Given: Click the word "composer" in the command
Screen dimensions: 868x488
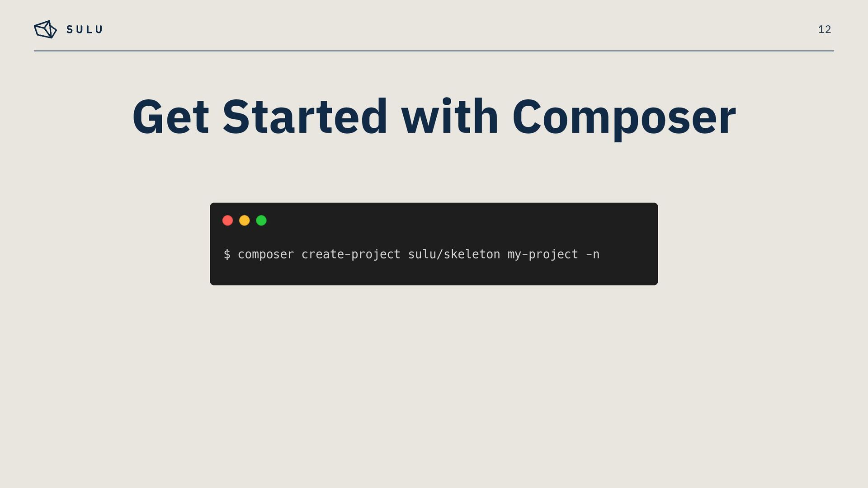Looking at the screenshot, I should [266, 254].
